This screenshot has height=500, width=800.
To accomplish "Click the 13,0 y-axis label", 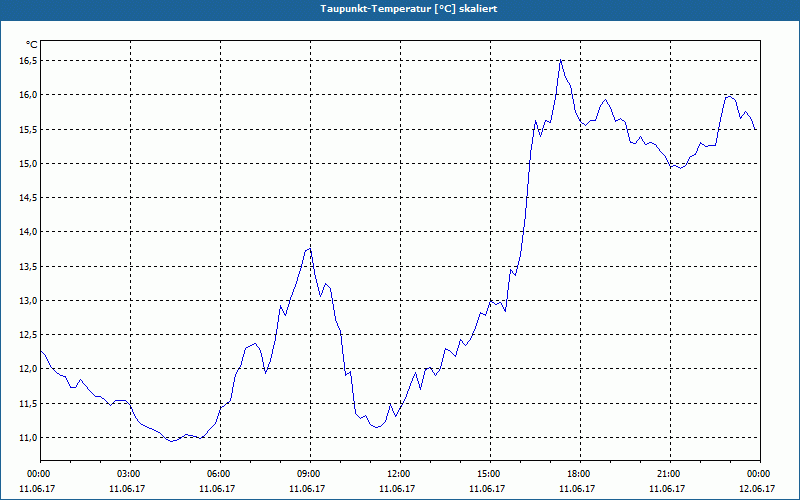I will (29, 301).
